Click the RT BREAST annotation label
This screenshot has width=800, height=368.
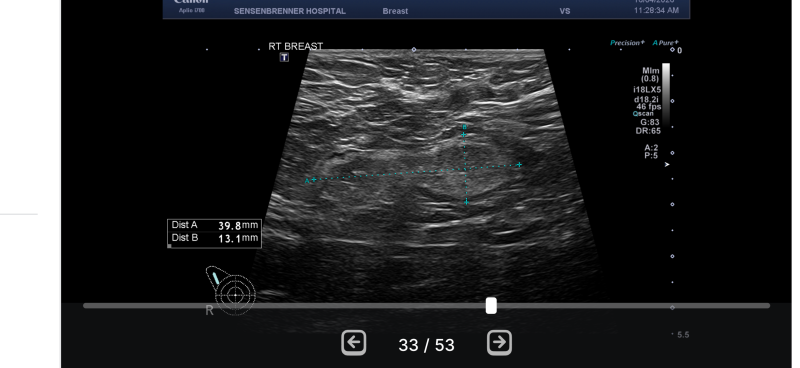point(296,46)
